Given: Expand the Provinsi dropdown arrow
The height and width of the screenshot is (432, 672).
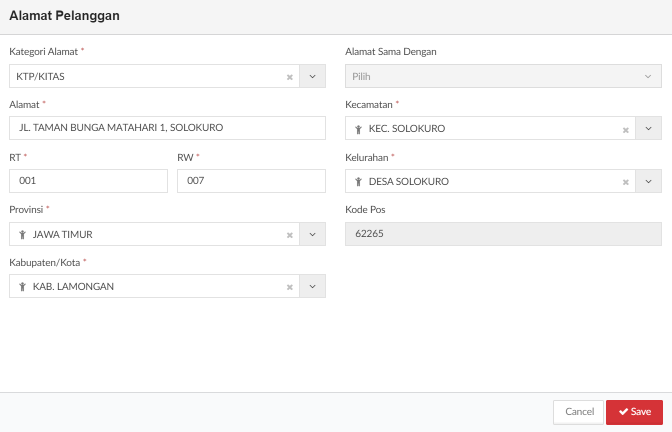Looking at the screenshot, I should pos(312,234).
